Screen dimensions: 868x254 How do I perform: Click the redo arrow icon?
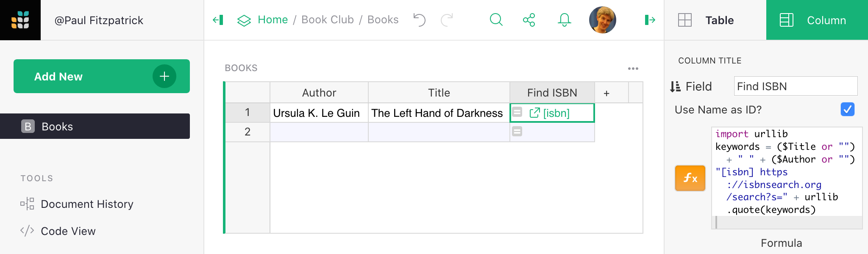[447, 20]
